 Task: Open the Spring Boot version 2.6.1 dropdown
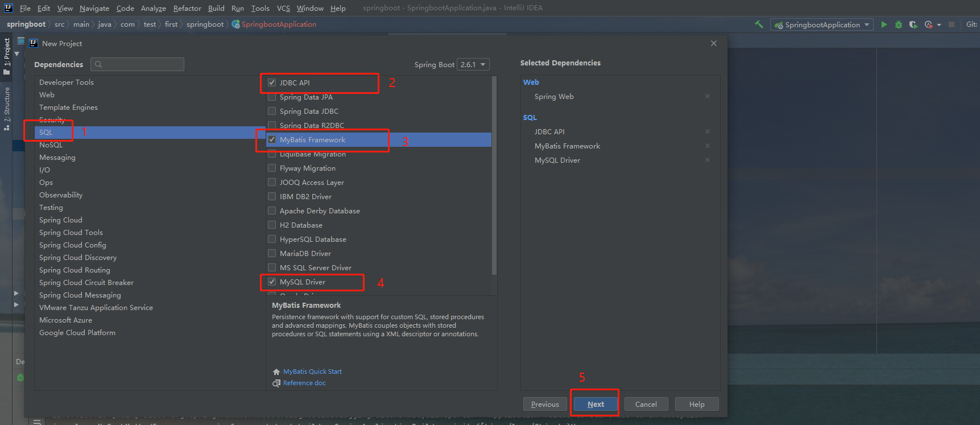tap(474, 64)
